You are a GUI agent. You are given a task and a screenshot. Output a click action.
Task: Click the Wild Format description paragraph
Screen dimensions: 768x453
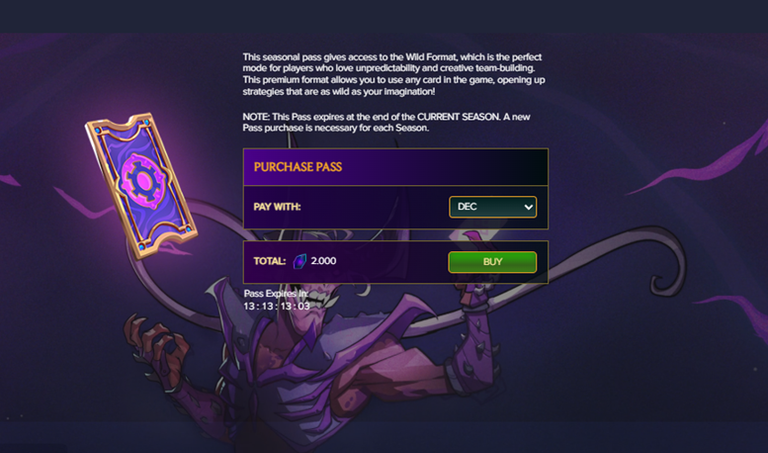click(394, 74)
